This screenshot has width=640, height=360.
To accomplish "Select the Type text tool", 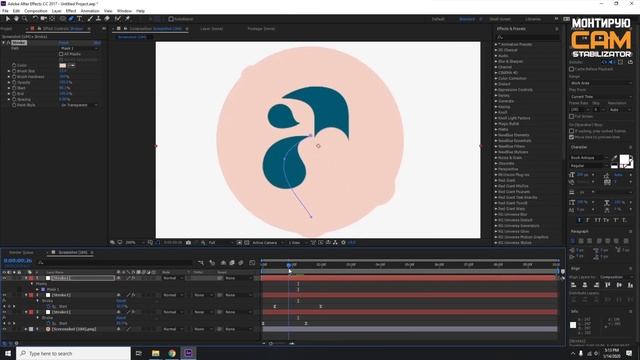I will coord(80,19).
